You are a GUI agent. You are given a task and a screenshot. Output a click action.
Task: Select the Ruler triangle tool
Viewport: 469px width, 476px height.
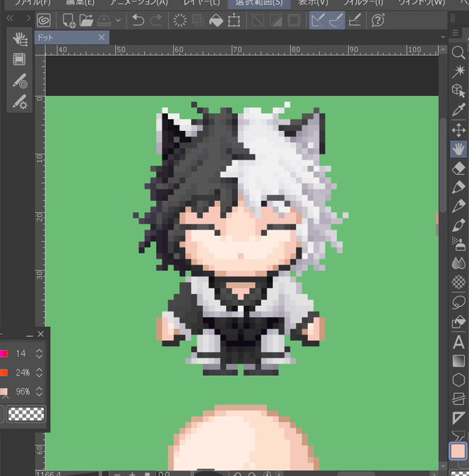coord(458,418)
